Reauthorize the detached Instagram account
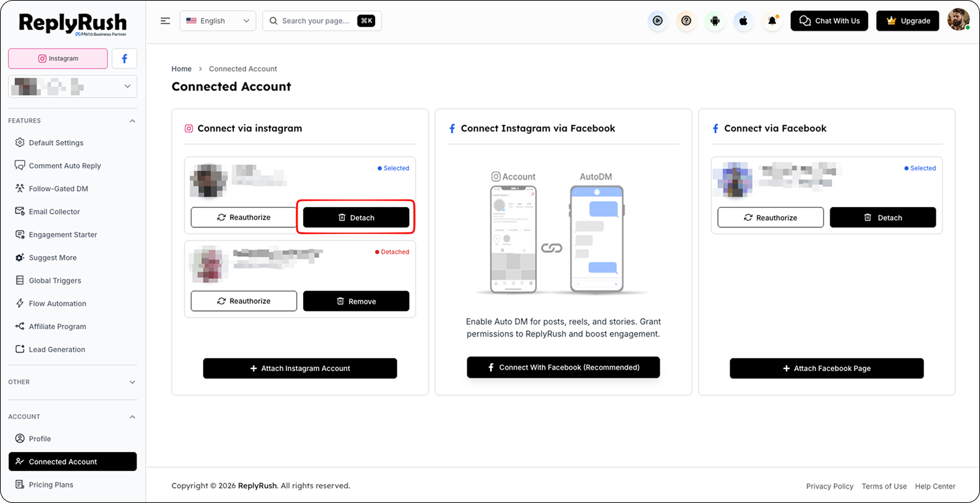This screenshot has width=980, height=503. [x=244, y=301]
